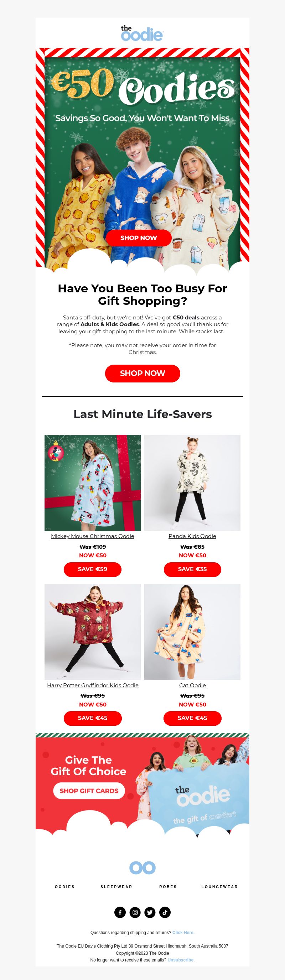Screen dimensions: 285x980
Task: Open the TikTok social icon
Action: click(165, 912)
